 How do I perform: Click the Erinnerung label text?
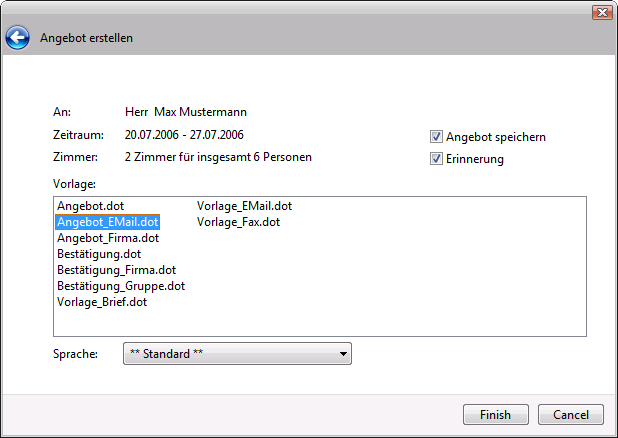point(475,159)
